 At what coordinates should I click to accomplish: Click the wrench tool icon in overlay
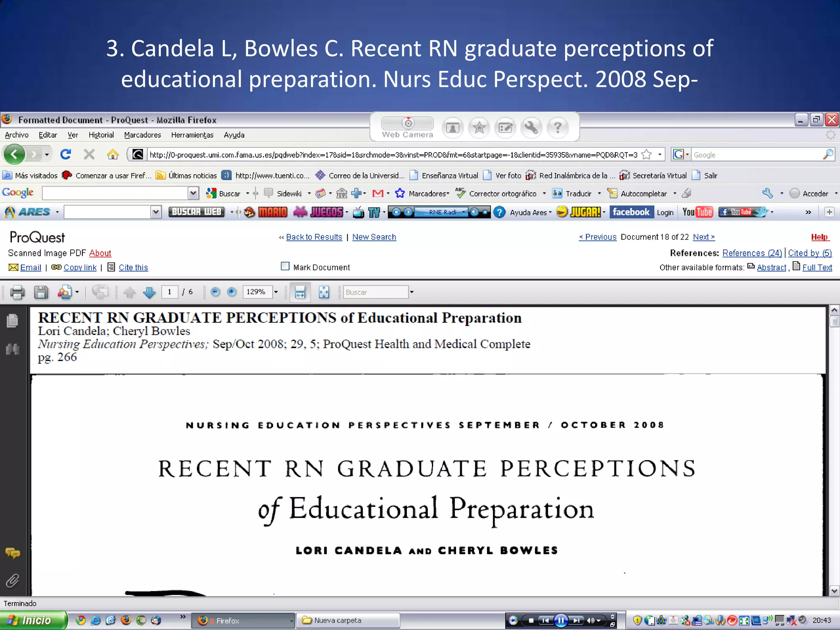click(532, 128)
